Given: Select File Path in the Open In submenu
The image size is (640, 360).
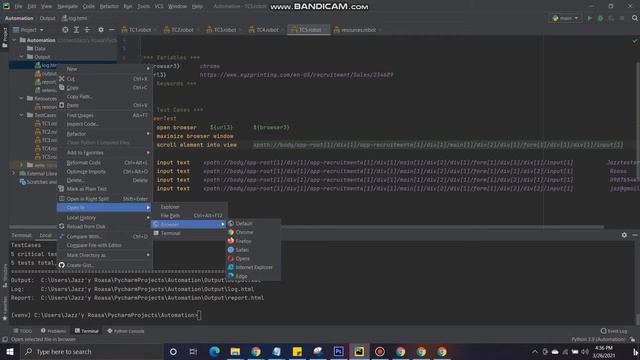Looking at the screenshot, I should point(189,216).
